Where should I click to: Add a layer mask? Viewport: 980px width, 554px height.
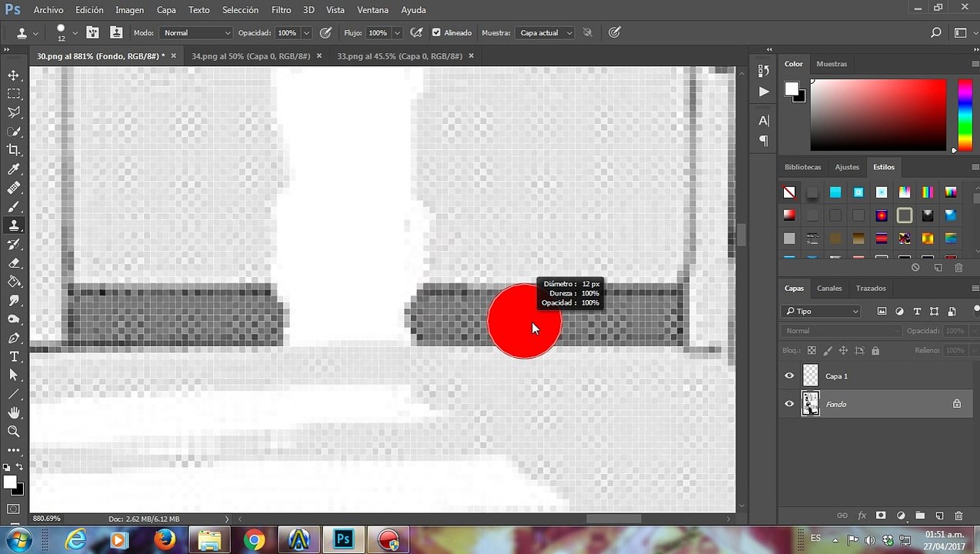pyautogui.click(x=881, y=516)
